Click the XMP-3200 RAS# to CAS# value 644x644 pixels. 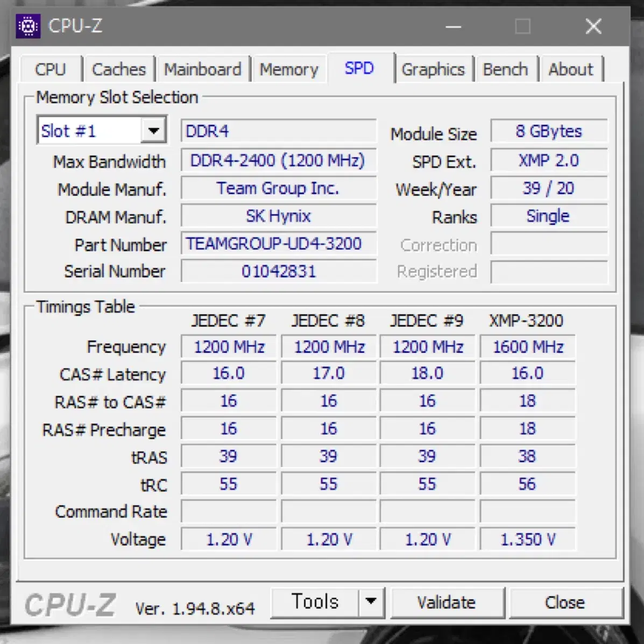tap(528, 401)
